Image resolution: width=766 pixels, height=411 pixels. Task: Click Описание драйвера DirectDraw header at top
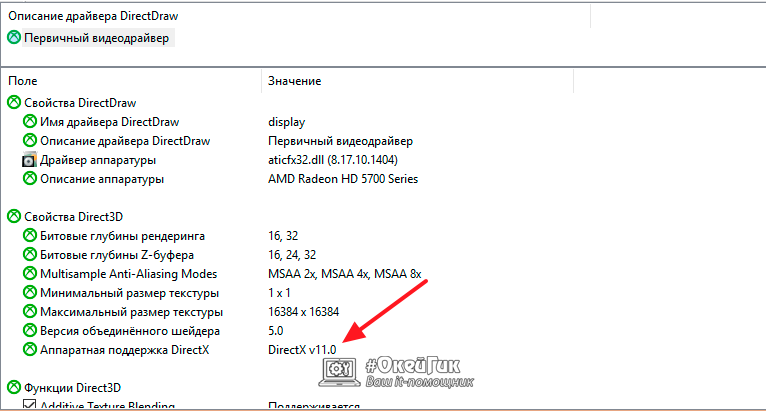pyautogui.click(x=93, y=16)
